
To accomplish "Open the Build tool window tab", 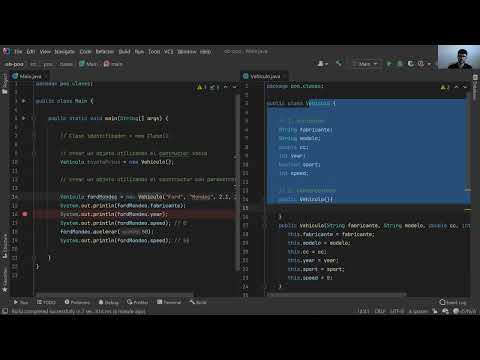I will click(x=198, y=302).
